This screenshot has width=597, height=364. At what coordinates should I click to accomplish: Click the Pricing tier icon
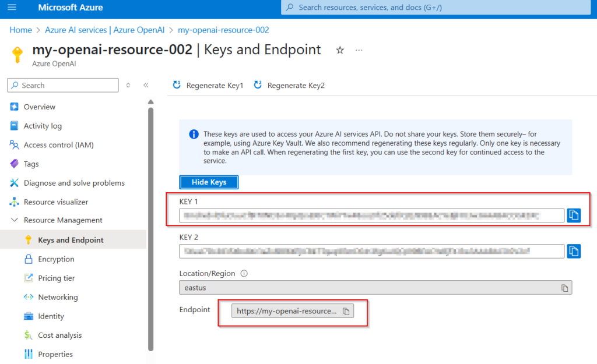pos(29,278)
